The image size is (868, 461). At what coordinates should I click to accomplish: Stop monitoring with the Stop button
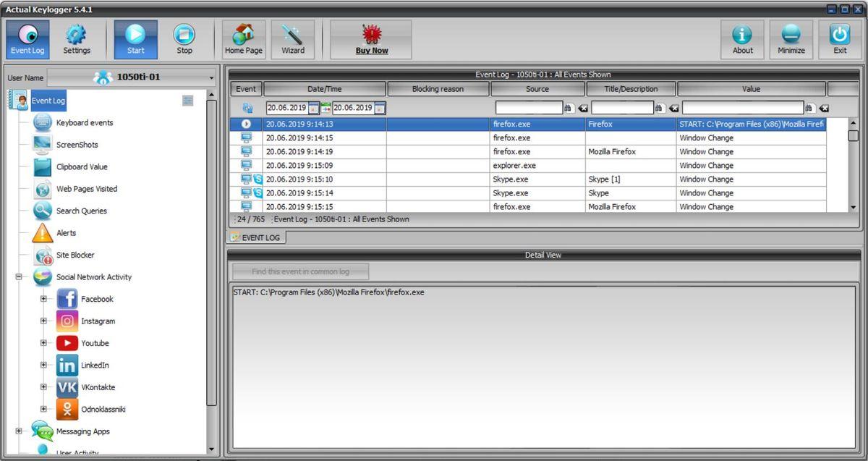pos(184,40)
